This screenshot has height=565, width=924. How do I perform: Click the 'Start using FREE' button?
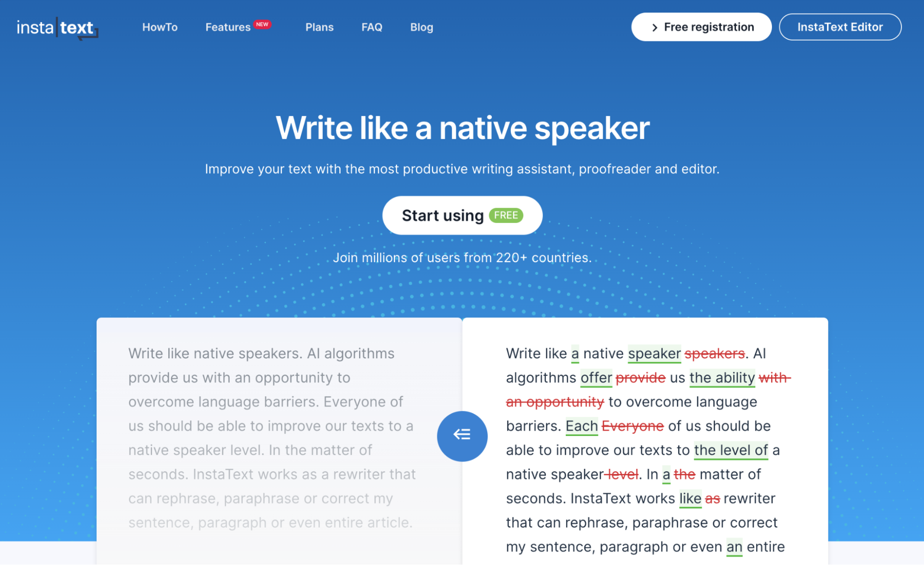click(462, 215)
